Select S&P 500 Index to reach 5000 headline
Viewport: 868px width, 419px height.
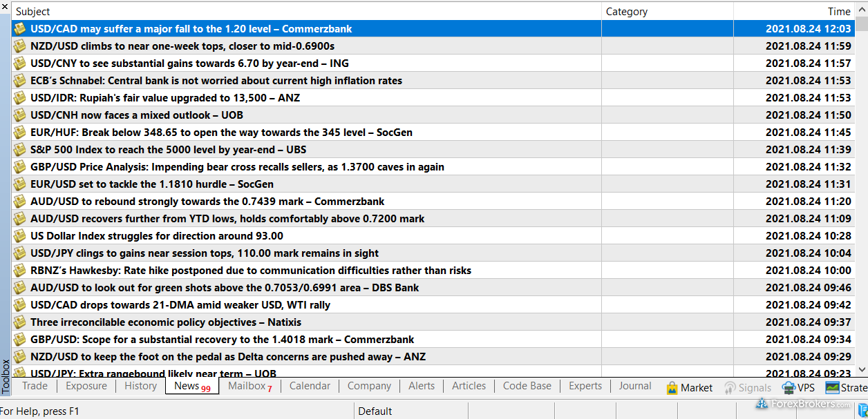[168, 150]
